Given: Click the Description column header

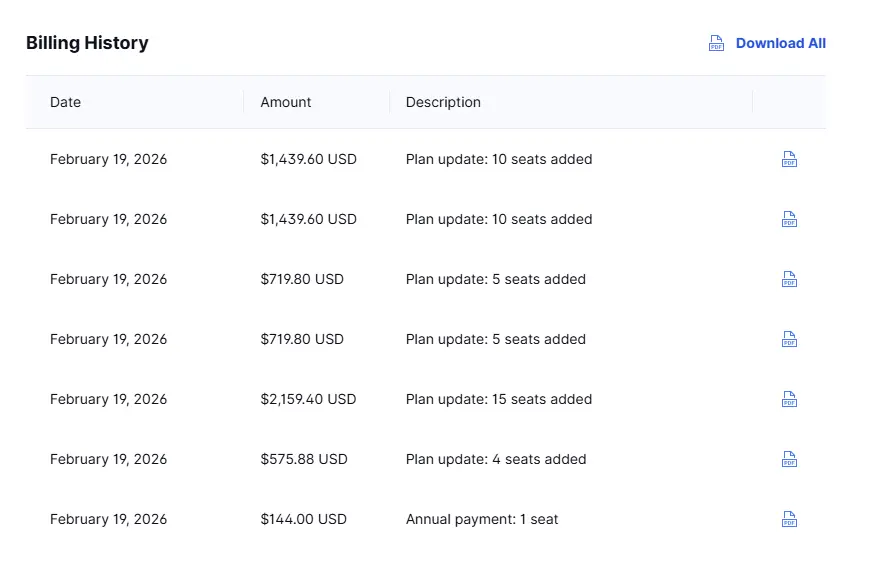Looking at the screenshot, I should pyautogui.click(x=443, y=102).
